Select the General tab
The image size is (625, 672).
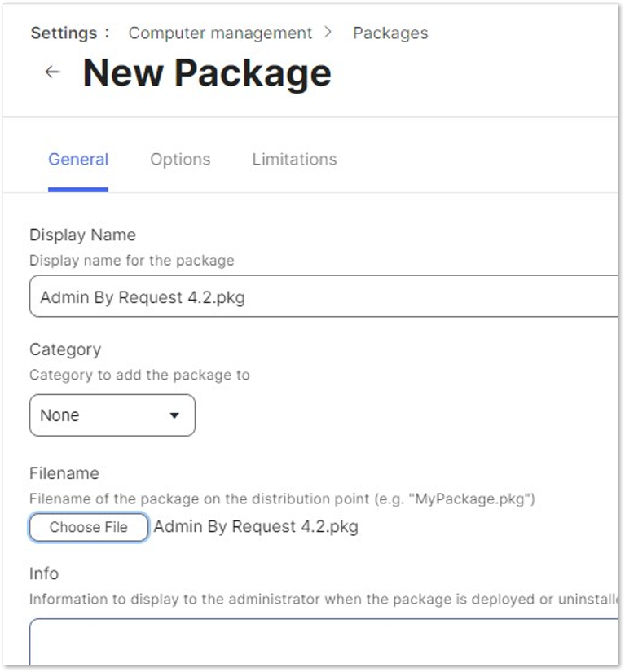pos(78,160)
